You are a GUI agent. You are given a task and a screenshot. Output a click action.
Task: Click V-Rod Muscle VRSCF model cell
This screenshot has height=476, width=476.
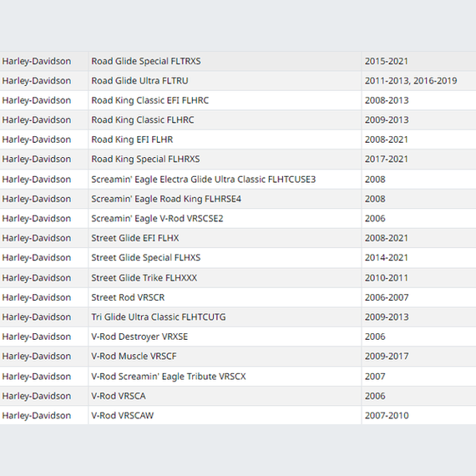coord(225,356)
